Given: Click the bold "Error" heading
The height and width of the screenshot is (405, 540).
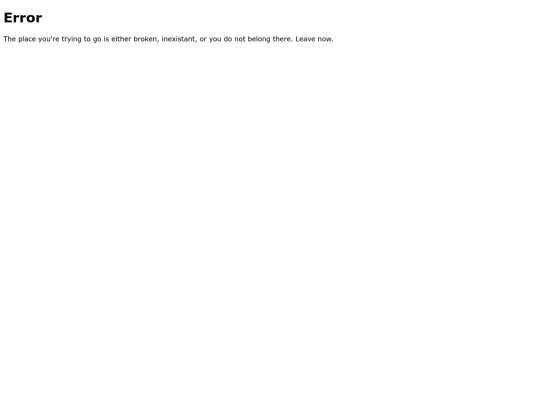Looking at the screenshot, I should click(x=23, y=18).
